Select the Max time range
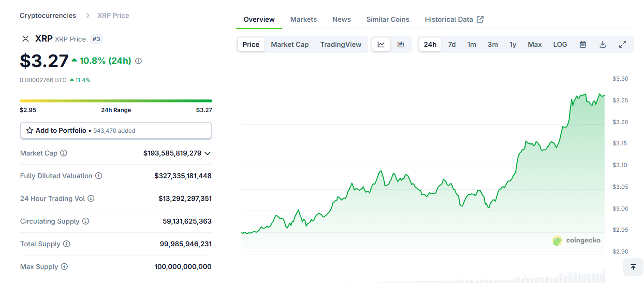The height and width of the screenshot is (283, 644). pos(535,44)
